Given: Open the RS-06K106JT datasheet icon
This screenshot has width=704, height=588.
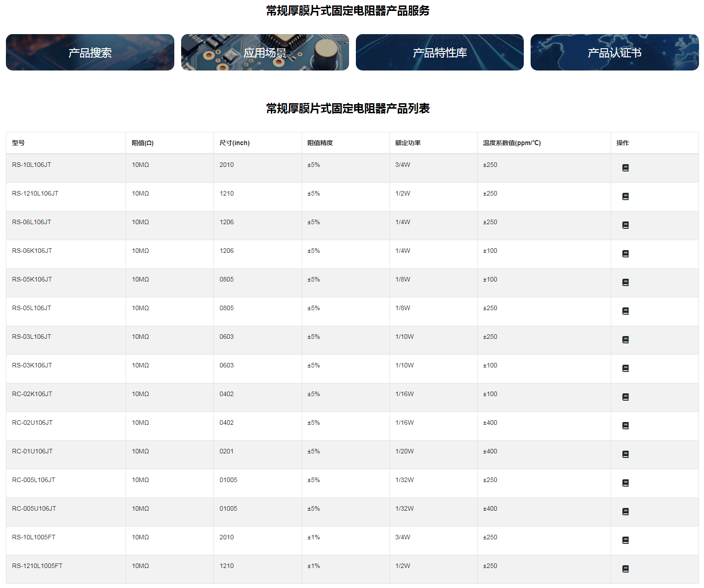Looking at the screenshot, I should (x=625, y=254).
